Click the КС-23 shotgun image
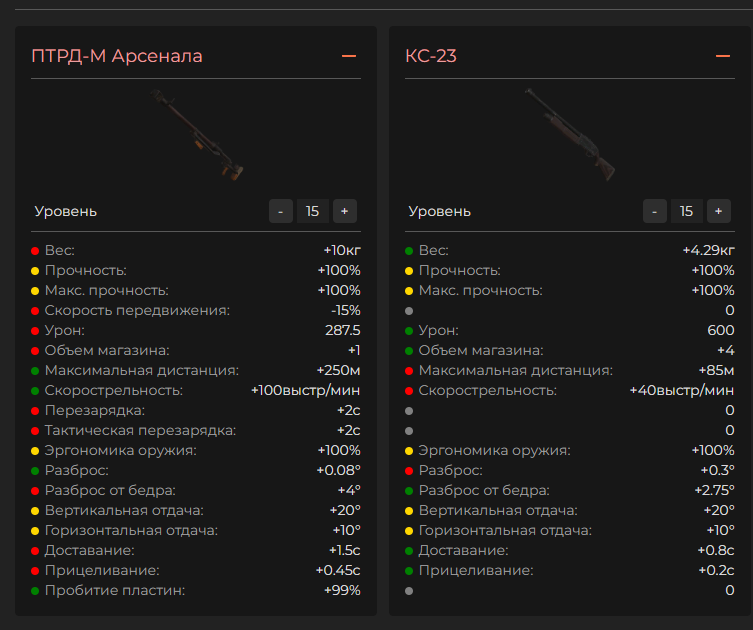Viewport: 753px width, 630px height. coord(570,135)
